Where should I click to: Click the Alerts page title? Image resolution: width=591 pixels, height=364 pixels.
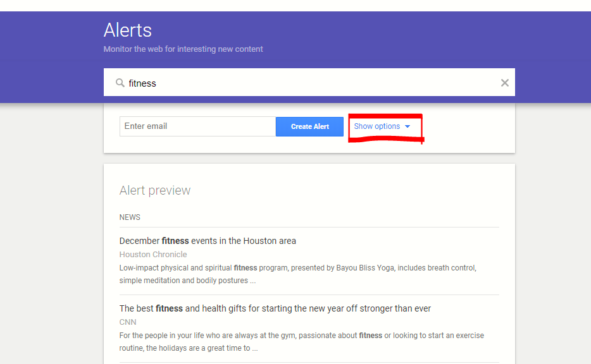coord(128,30)
